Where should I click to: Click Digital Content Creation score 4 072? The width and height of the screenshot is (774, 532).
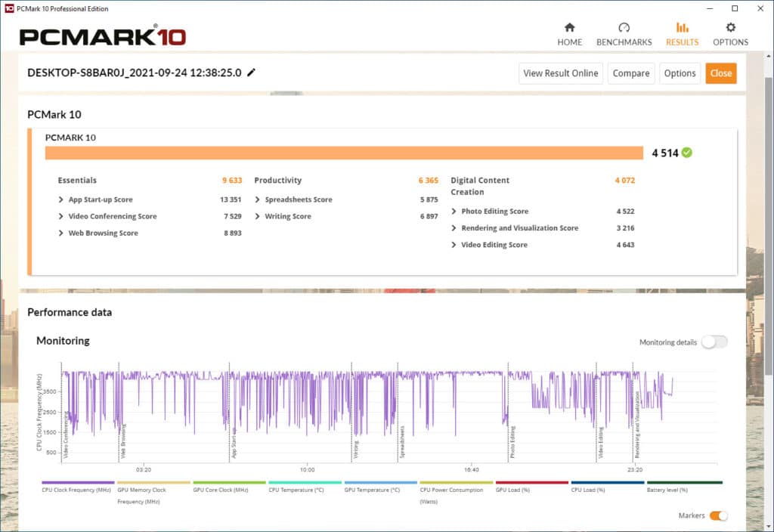point(625,180)
